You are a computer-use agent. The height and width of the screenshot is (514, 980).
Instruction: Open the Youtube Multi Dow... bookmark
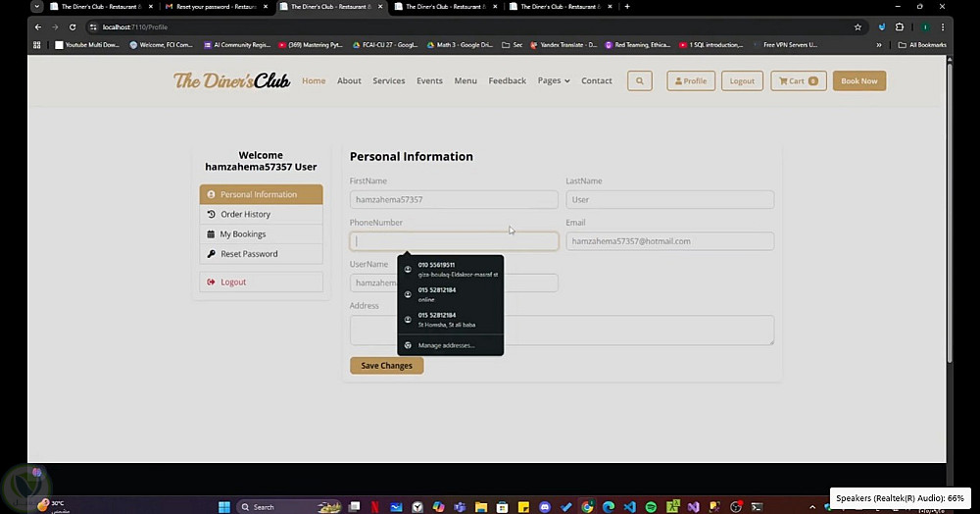click(x=87, y=45)
